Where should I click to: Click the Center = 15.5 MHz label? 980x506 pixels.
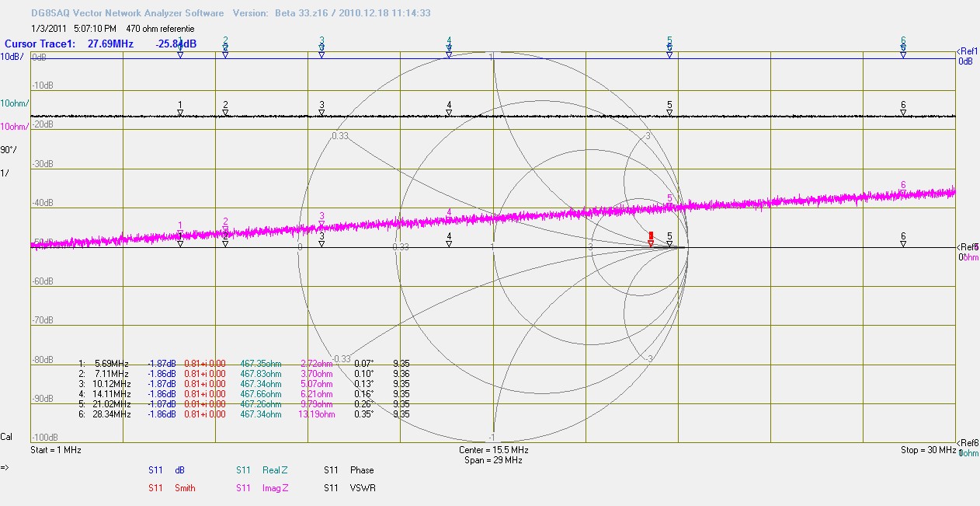(x=494, y=450)
